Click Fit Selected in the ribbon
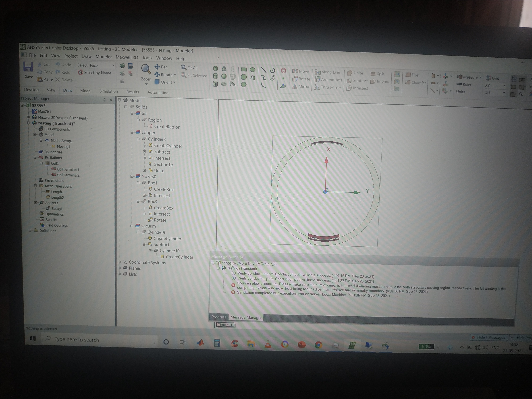 pos(194,76)
